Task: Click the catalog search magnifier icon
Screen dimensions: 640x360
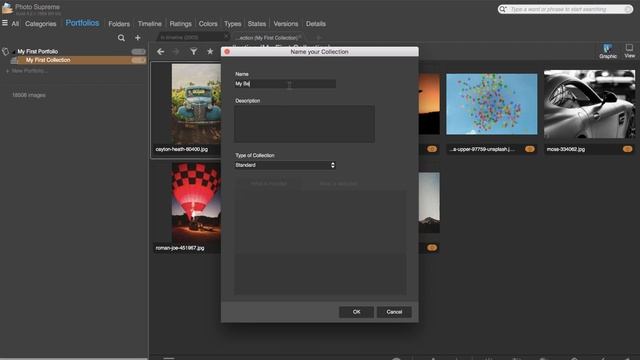Action: [x=121, y=38]
